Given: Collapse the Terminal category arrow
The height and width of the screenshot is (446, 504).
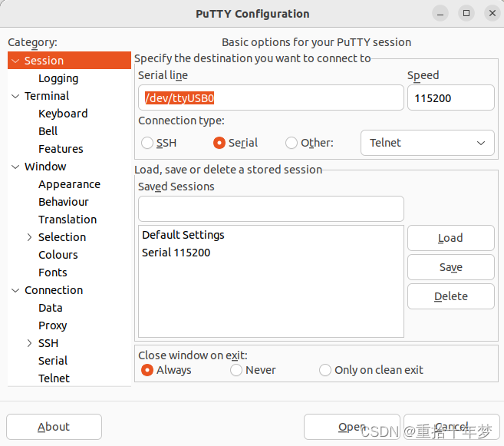Looking at the screenshot, I should (15, 96).
